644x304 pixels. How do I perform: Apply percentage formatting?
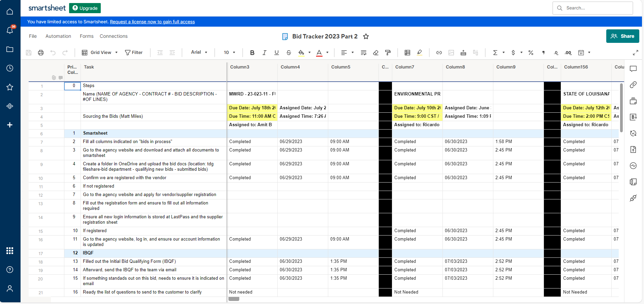pyautogui.click(x=531, y=53)
